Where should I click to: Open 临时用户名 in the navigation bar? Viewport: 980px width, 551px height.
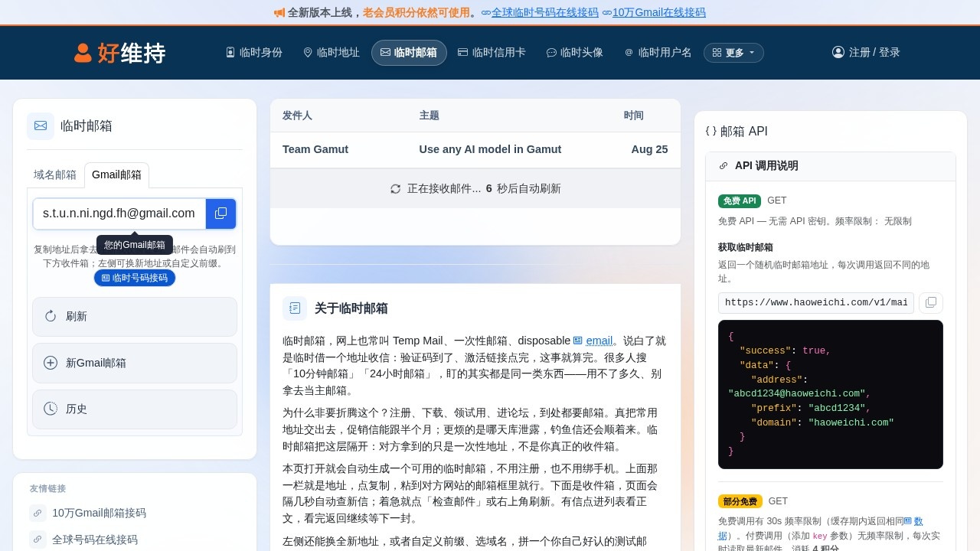[x=658, y=52]
